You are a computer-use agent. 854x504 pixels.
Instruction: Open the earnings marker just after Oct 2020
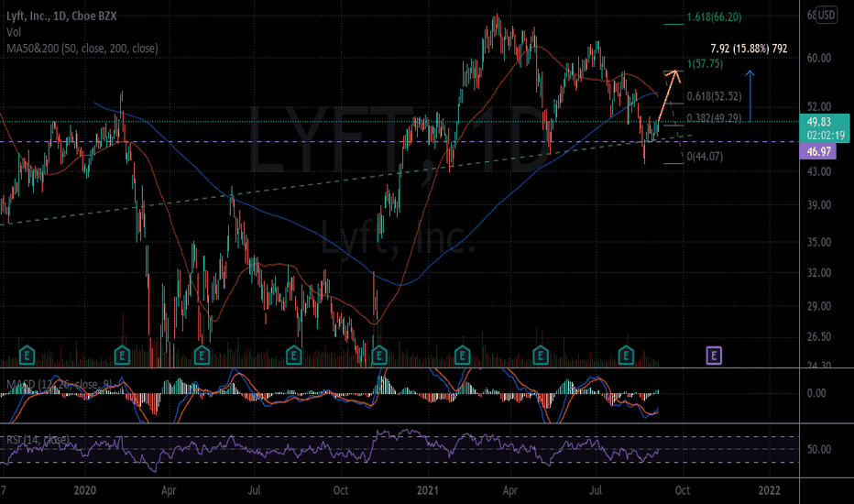378,356
